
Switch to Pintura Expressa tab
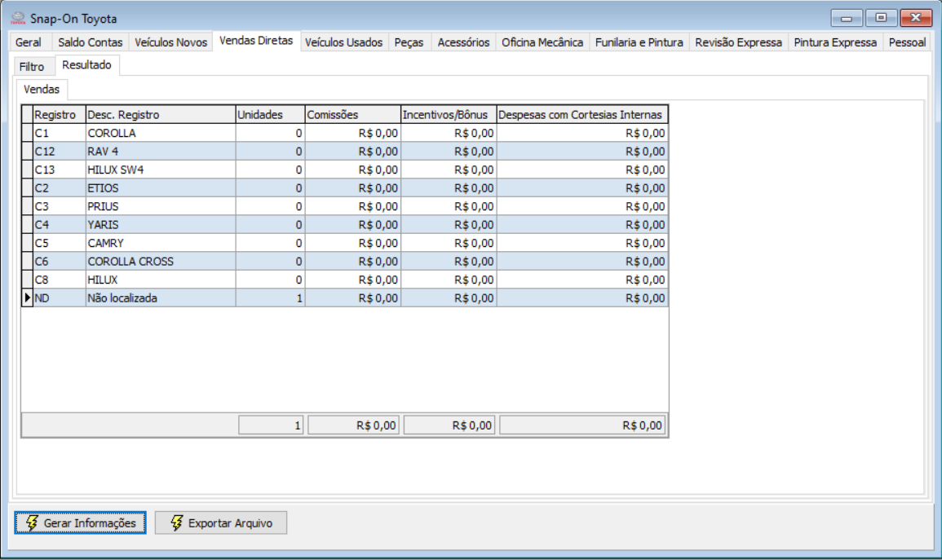(x=835, y=42)
